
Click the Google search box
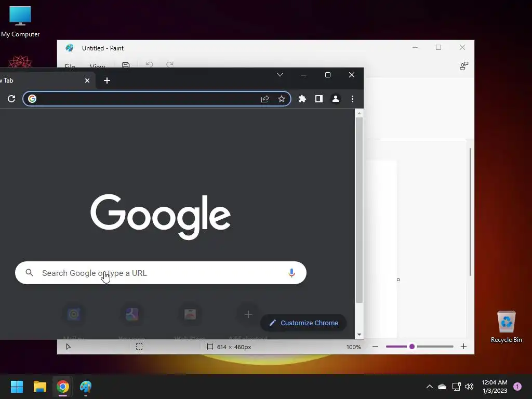(x=161, y=273)
